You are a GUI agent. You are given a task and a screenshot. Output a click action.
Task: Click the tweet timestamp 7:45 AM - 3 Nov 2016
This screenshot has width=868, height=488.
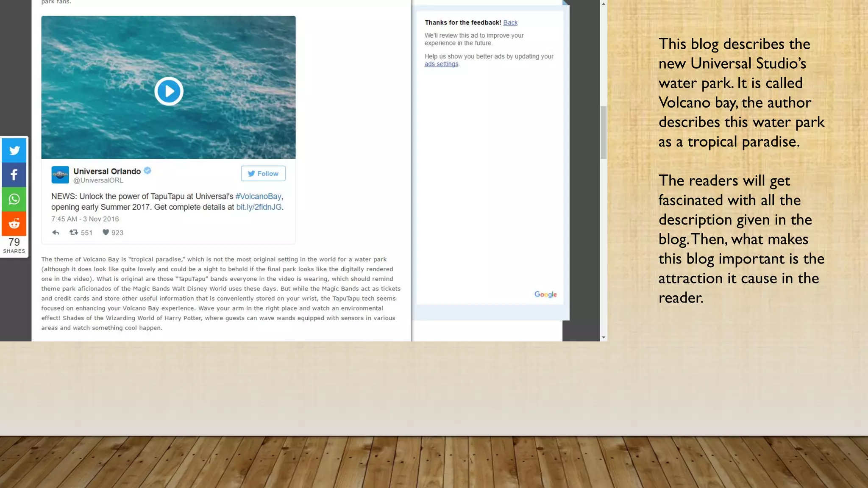pos(85,219)
